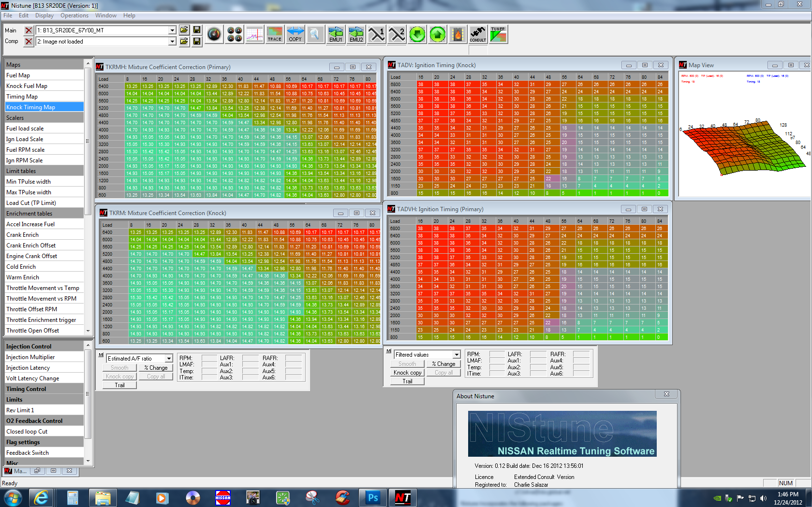Open main image file folder icon
812x507 pixels.
click(184, 30)
